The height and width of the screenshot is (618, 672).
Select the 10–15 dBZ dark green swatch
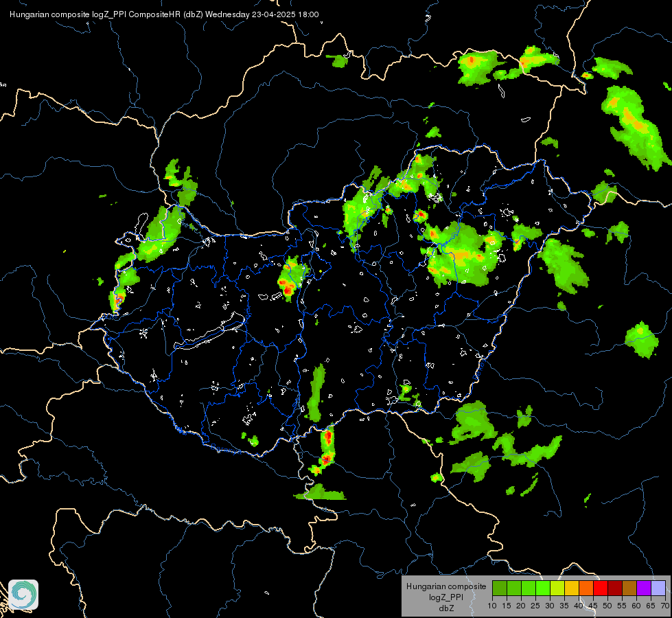499,588
